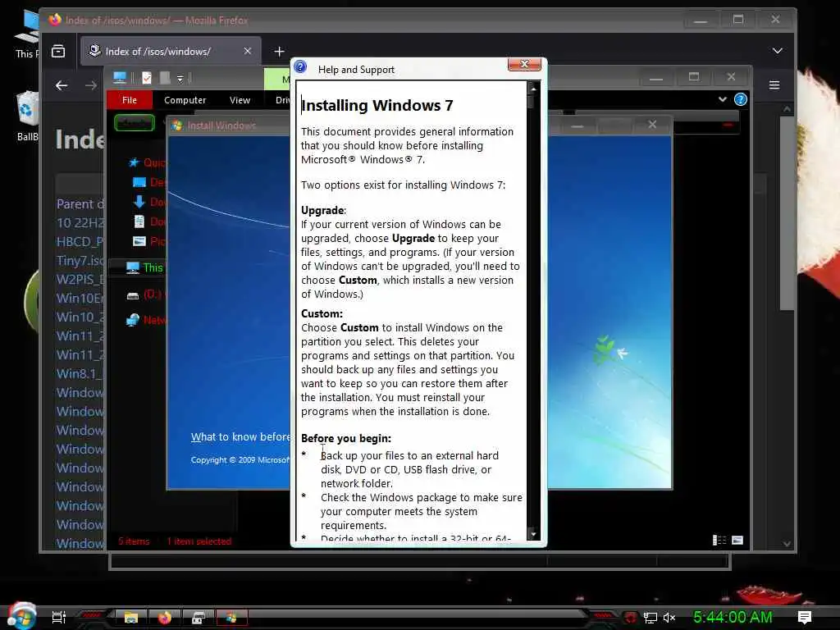
Task: Click the Explorer help question mark icon
Action: (x=741, y=99)
